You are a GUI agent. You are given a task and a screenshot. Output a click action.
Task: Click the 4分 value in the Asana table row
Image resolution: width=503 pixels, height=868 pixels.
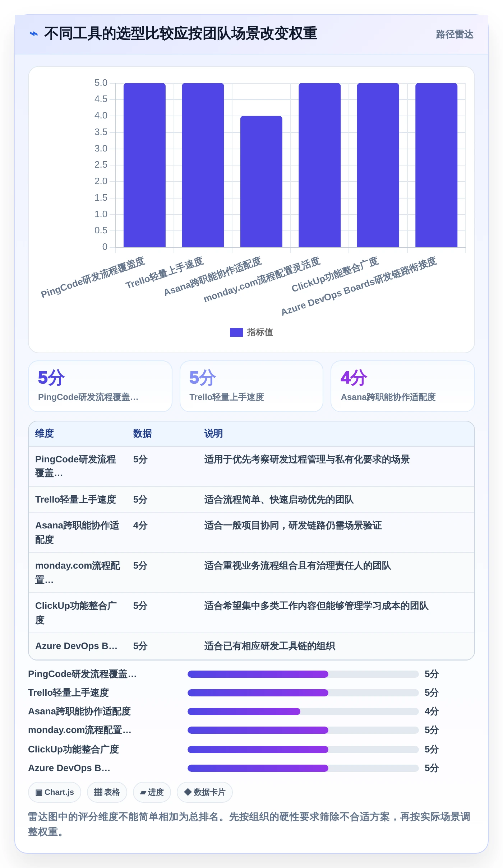[140, 526]
